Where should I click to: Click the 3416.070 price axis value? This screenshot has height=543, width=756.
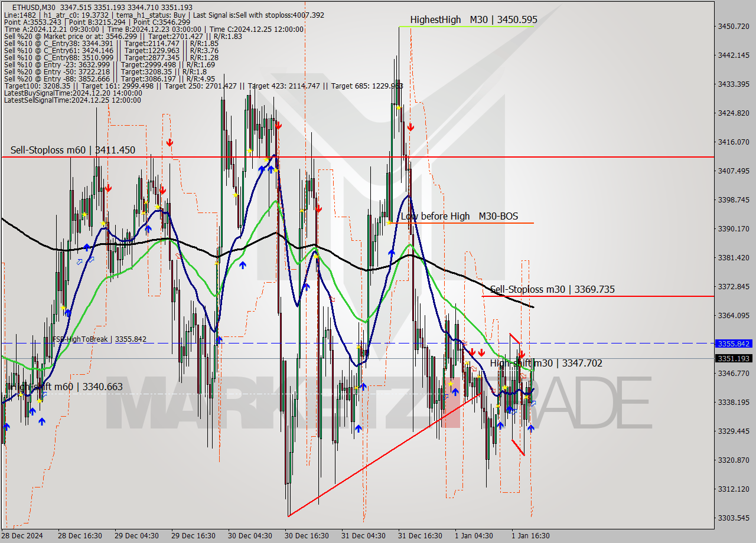733,142
